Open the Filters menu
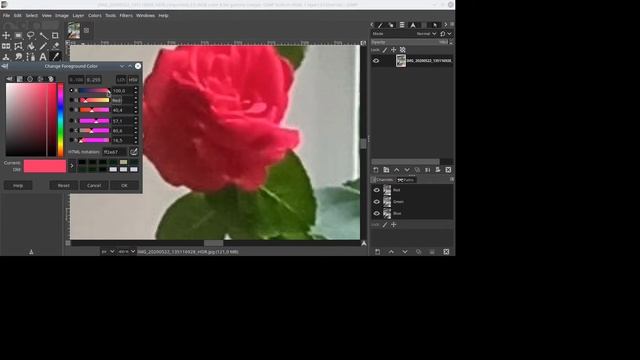Image resolution: width=640 pixels, height=360 pixels. coord(126,16)
